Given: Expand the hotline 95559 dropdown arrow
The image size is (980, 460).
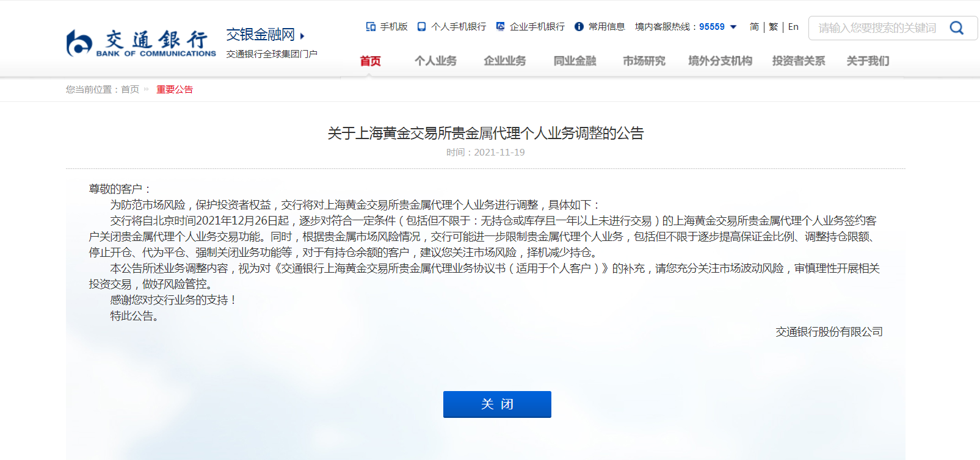Looking at the screenshot, I should coord(733,27).
